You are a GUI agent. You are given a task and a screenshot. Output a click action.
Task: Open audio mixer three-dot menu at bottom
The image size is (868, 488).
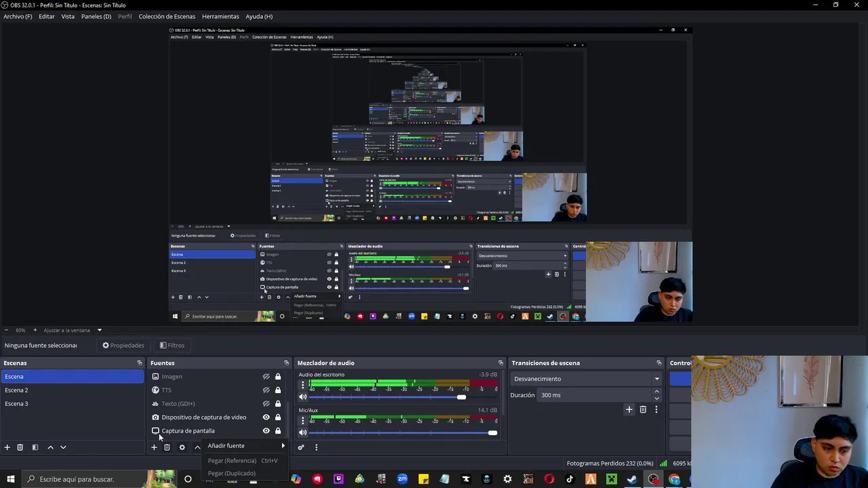[316, 447]
